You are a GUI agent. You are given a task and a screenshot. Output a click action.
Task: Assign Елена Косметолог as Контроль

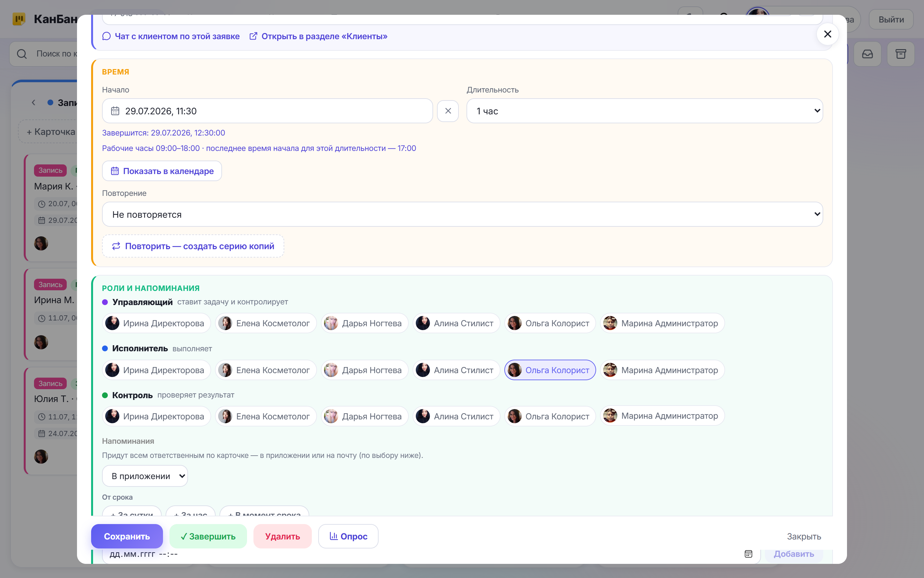266,416
